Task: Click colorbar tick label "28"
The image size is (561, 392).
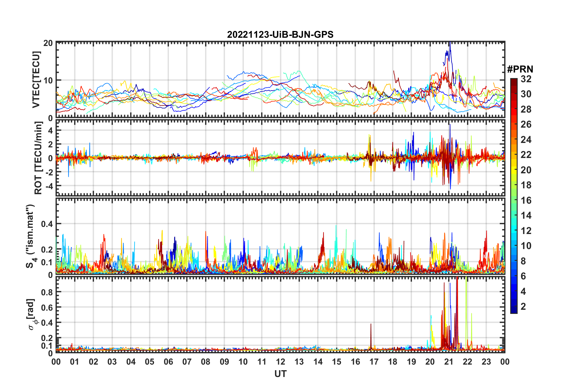Action: 526,109
